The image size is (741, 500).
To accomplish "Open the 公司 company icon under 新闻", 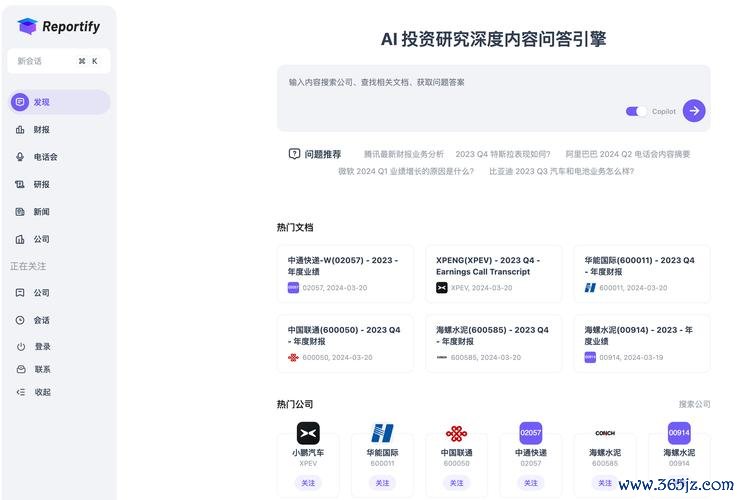I will tap(20, 239).
